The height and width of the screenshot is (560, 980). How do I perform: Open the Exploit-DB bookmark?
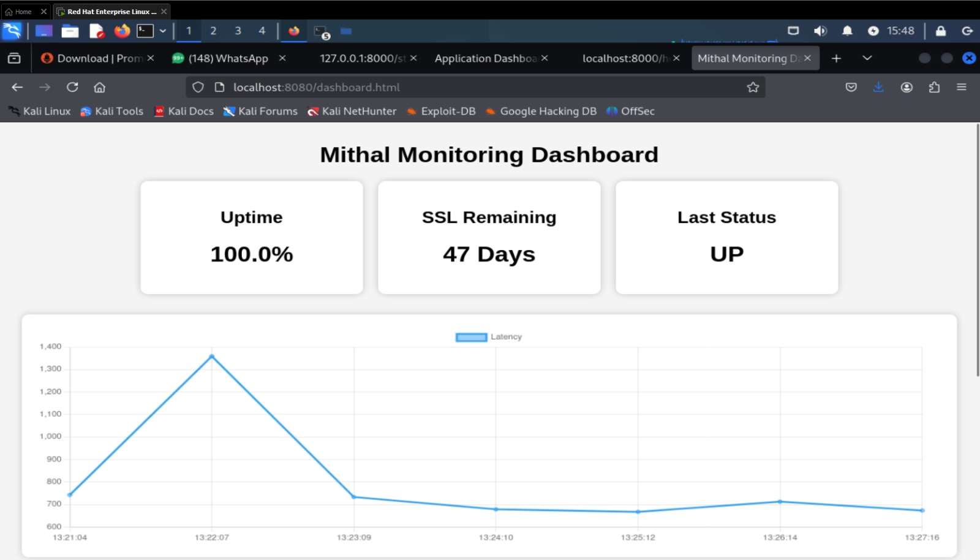(x=441, y=111)
